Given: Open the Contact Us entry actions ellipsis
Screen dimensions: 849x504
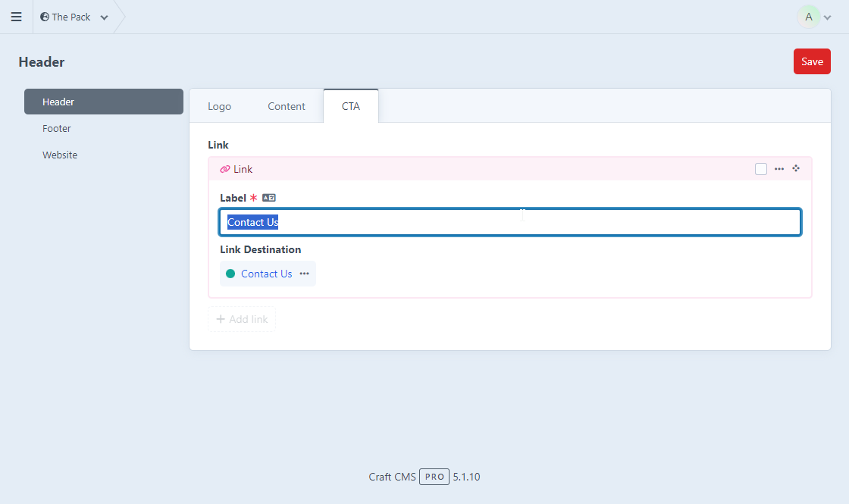Looking at the screenshot, I should (x=304, y=274).
